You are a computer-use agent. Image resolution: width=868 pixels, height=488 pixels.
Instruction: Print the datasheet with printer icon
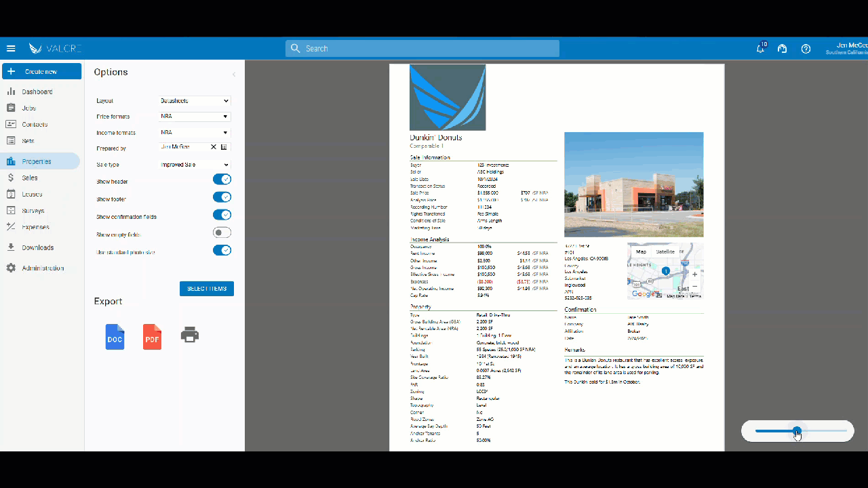[190, 334]
